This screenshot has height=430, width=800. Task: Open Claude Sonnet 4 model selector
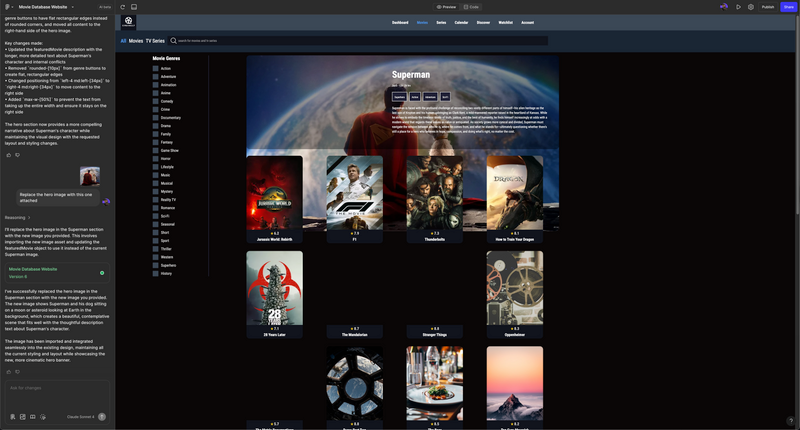81,417
